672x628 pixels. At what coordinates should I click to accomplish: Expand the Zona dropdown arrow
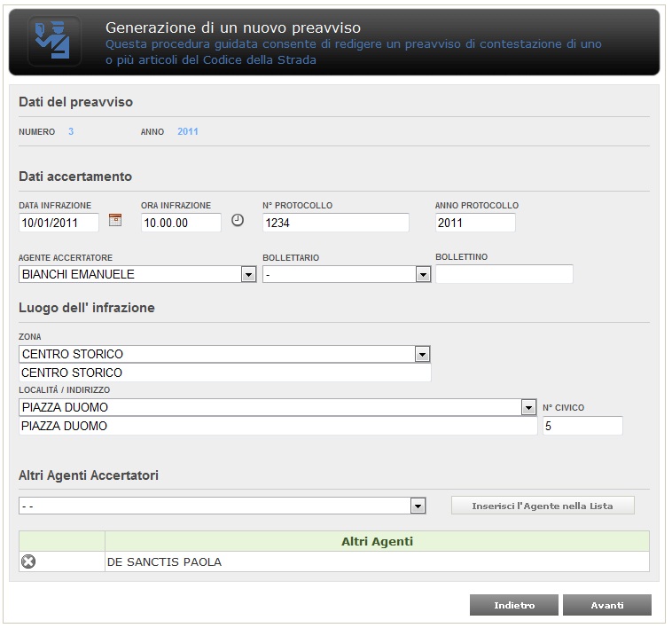coord(422,355)
